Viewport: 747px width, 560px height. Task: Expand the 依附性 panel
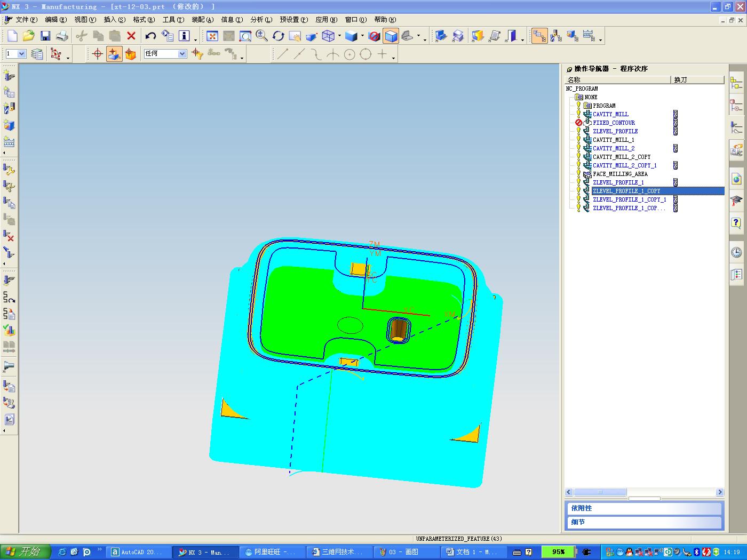tap(643, 508)
